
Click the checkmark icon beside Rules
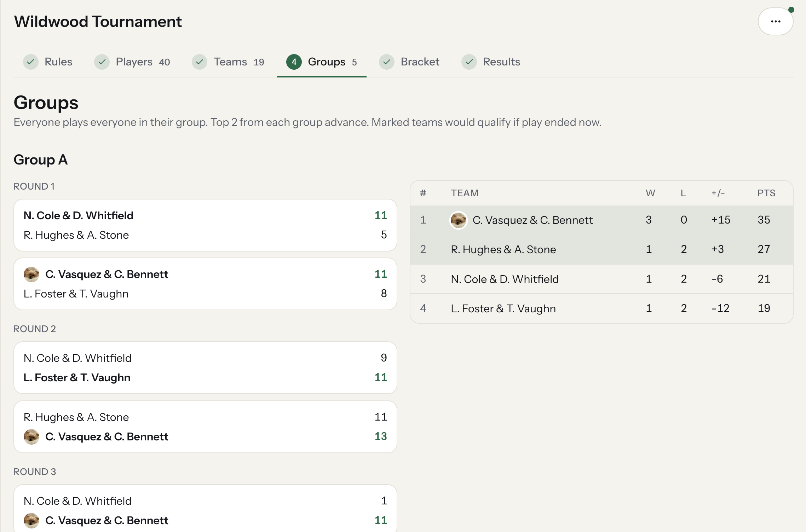(x=31, y=62)
